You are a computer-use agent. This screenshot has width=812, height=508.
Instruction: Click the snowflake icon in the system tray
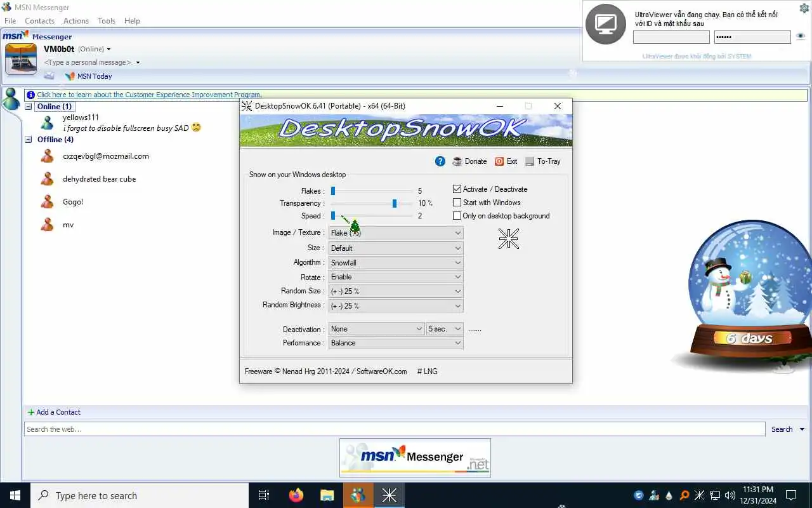[x=699, y=495]
